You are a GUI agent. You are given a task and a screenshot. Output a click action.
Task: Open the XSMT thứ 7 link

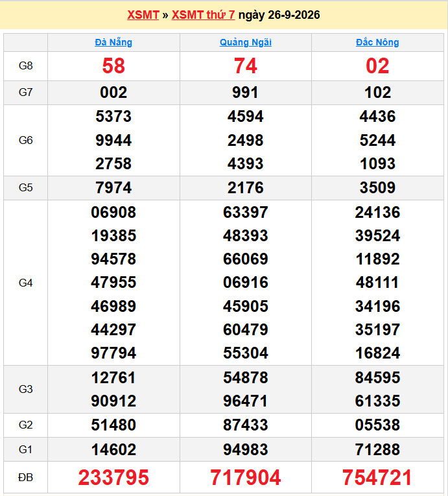pyautogui.click(x=203, y=15)
